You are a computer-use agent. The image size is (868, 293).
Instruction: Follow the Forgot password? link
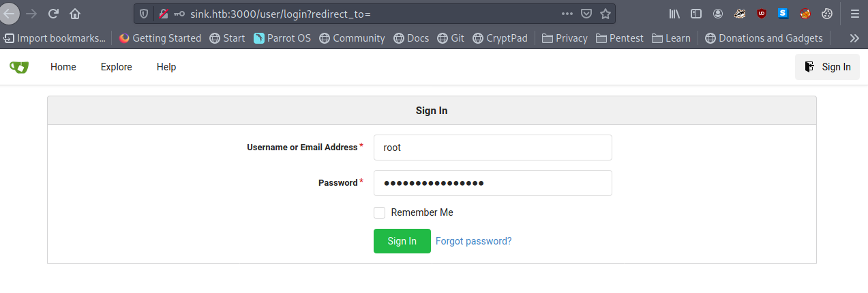tap(473, 241)
